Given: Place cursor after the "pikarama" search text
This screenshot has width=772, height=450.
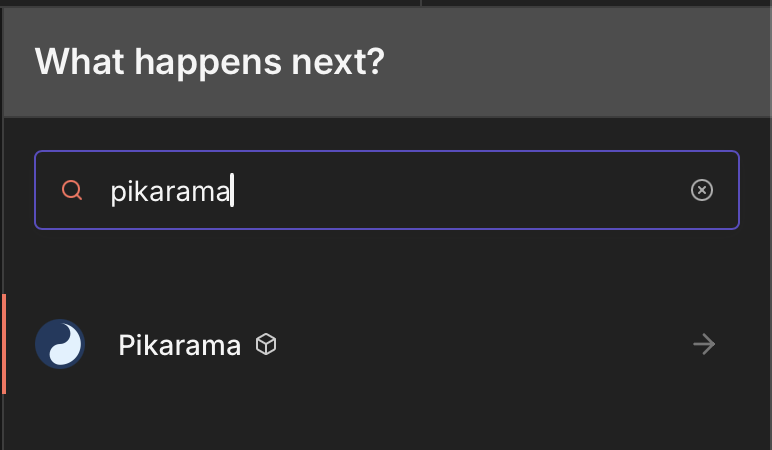Looking at the screenshot, I should (232, 191).
